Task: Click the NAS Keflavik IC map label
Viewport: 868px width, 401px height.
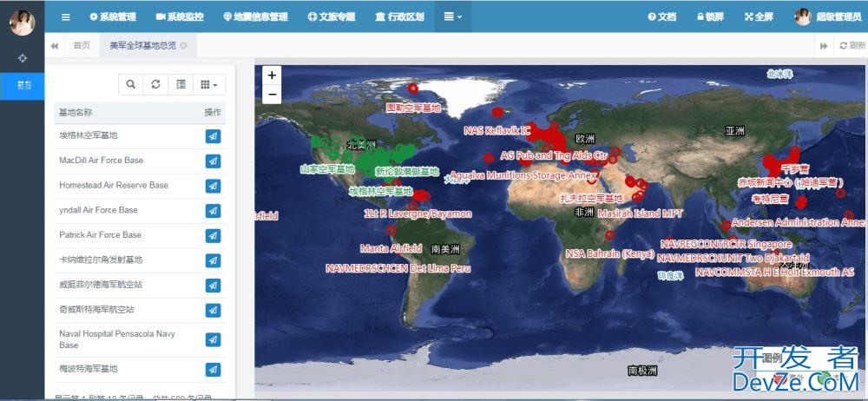Action: click(x=497, y=131)
